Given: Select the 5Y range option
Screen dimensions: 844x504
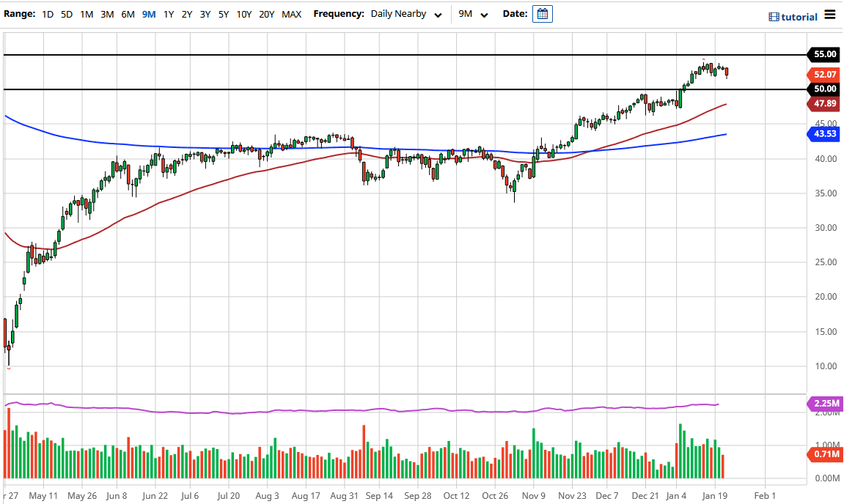Looking at the screenshot, I should coord(223,14).
